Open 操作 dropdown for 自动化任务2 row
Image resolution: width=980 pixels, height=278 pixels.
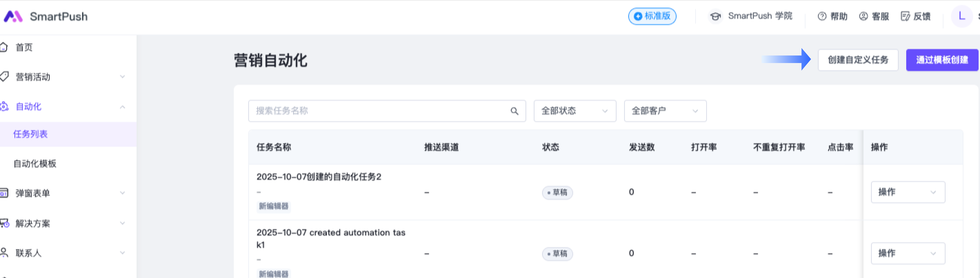point(908,192)
